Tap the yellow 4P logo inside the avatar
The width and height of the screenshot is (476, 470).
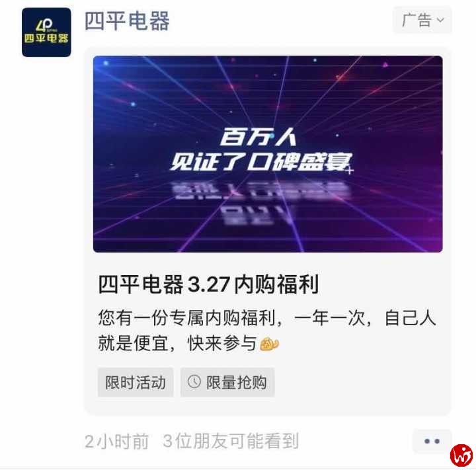tap(45, 25)
